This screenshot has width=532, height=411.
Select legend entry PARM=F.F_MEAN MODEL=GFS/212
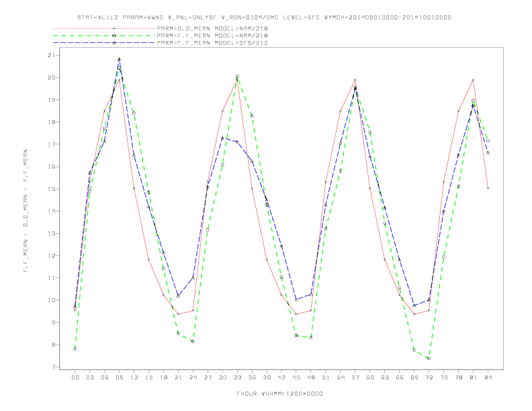coord(212,43)
